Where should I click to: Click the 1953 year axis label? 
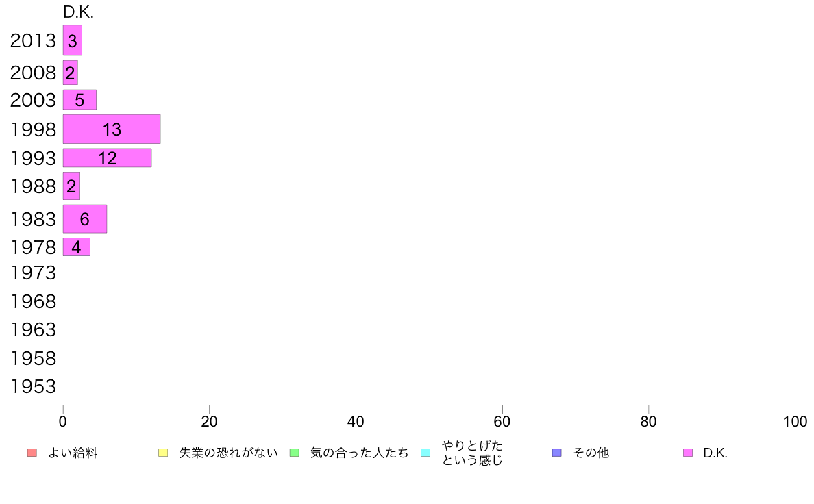coord(33,387)
